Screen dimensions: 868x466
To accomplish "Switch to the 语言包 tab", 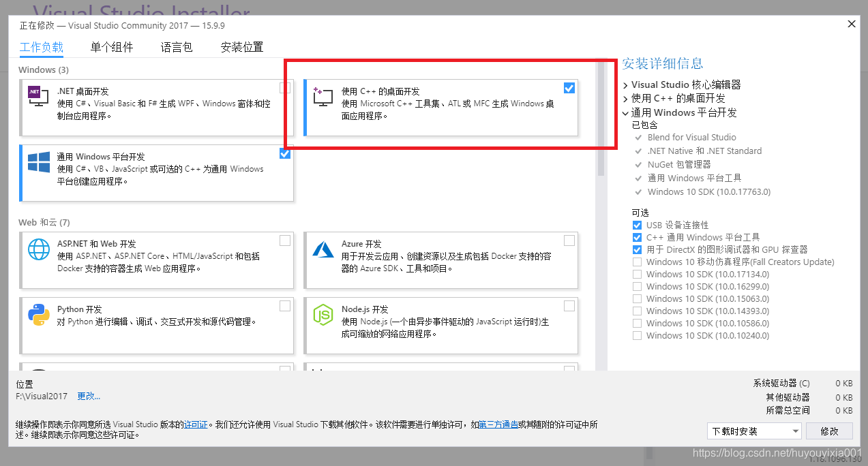I will pyautogui.click(x=177, y=47).
